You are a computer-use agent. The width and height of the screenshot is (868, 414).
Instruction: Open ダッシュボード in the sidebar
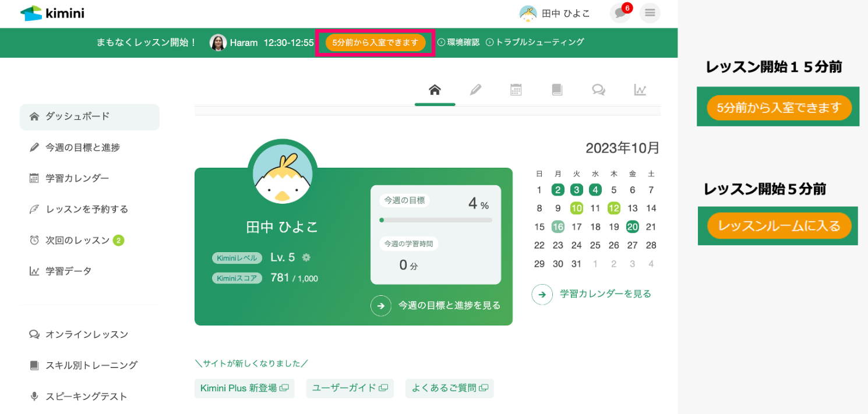coord(90,116)
